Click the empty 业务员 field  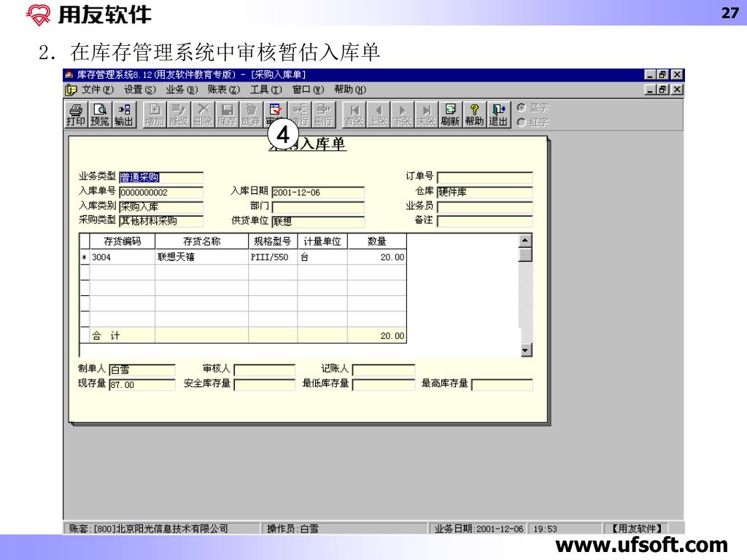[x=485, y=206]
